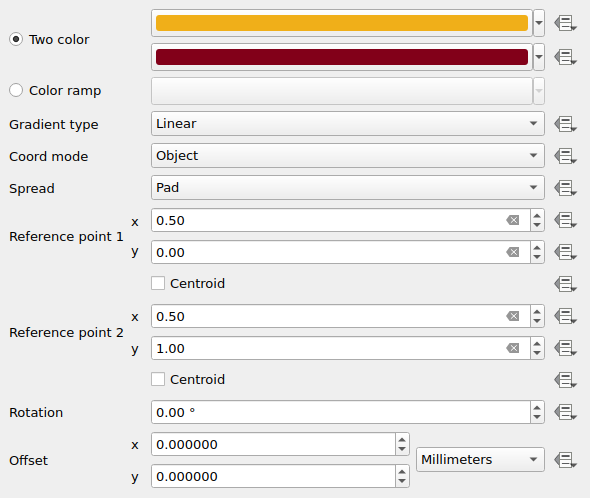Screen dimensions: 590x498
Task: Open data-defined override for Reference point 2 y
Action: click(x=565, y=348)
